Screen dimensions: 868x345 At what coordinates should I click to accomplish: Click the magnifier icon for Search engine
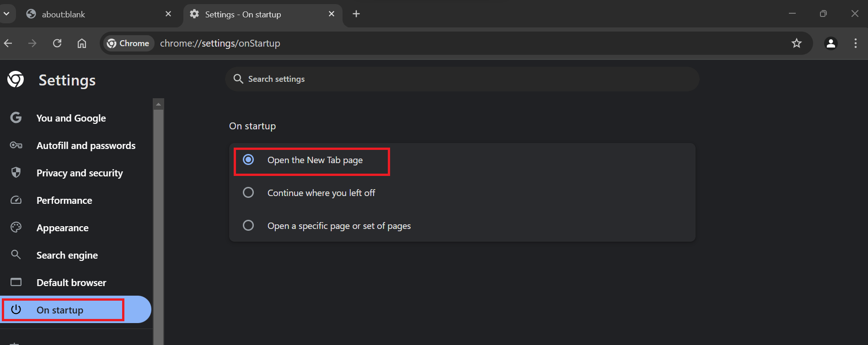(16, 255)
